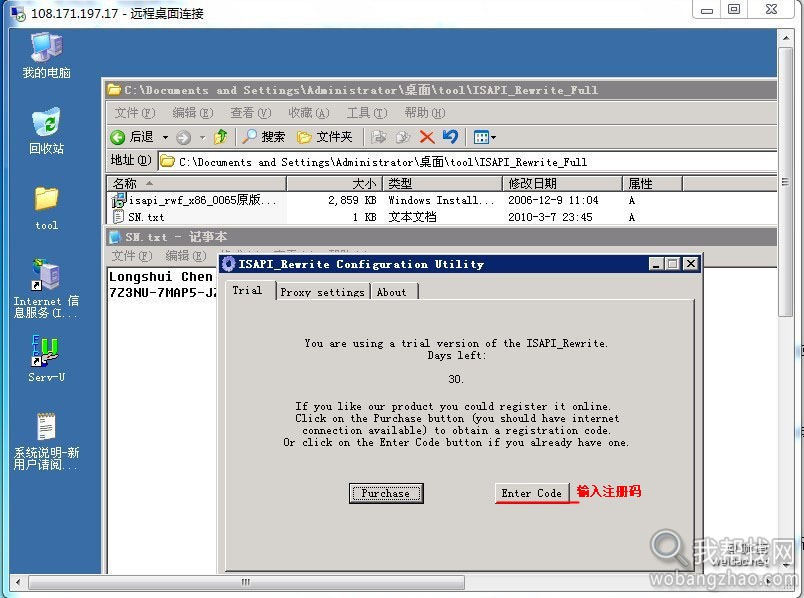Open the Recycle Bin desktop icon
Screen dimensions: 804x598
click(x=46, y=131)
